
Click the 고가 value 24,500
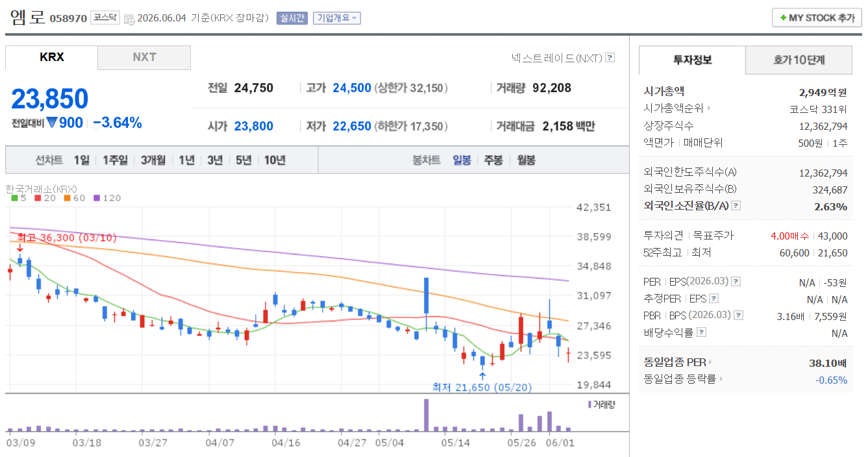point(352,88)
